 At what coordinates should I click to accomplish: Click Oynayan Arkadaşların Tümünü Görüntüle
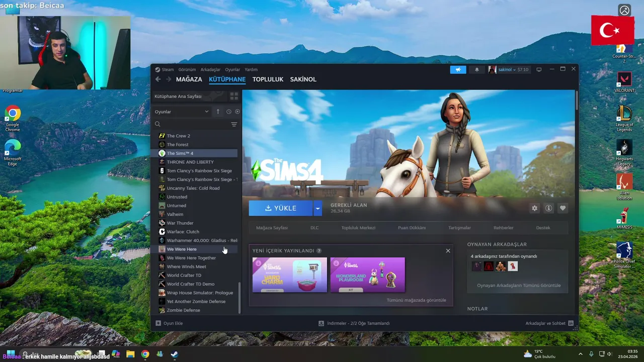pos(519,286)
